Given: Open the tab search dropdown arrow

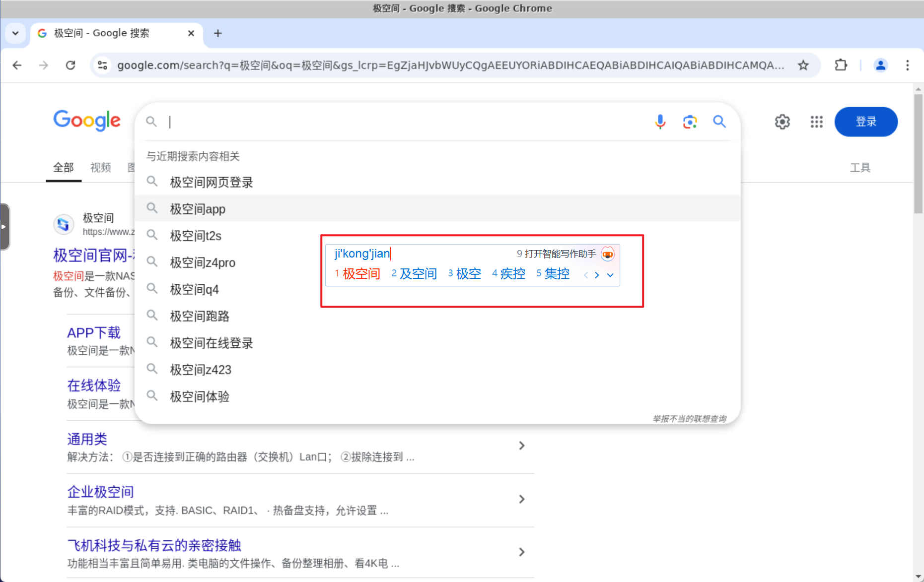Looking at the screenshot, I should click(x=15, y=33).
